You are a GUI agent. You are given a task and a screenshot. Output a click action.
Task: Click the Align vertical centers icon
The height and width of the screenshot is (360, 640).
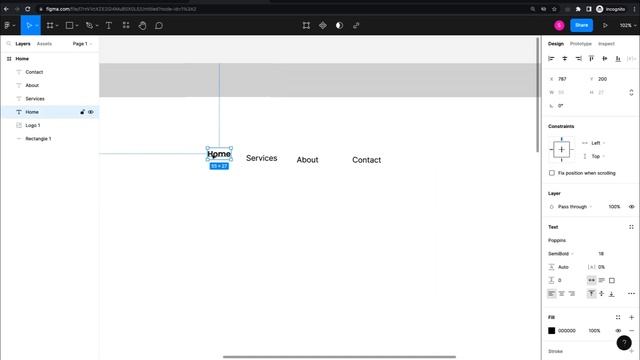coord(605,59)
